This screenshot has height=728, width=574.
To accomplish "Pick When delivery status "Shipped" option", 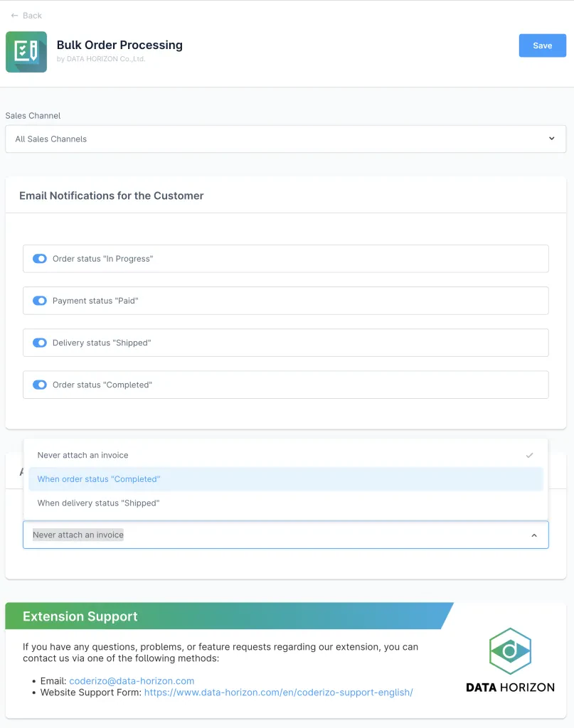I will pos(98,503).
